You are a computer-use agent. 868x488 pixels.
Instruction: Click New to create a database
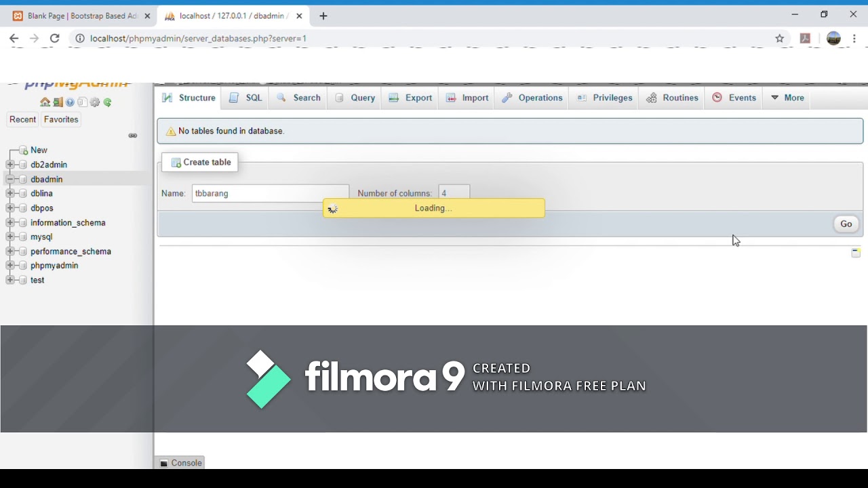(x=39, y=150)
